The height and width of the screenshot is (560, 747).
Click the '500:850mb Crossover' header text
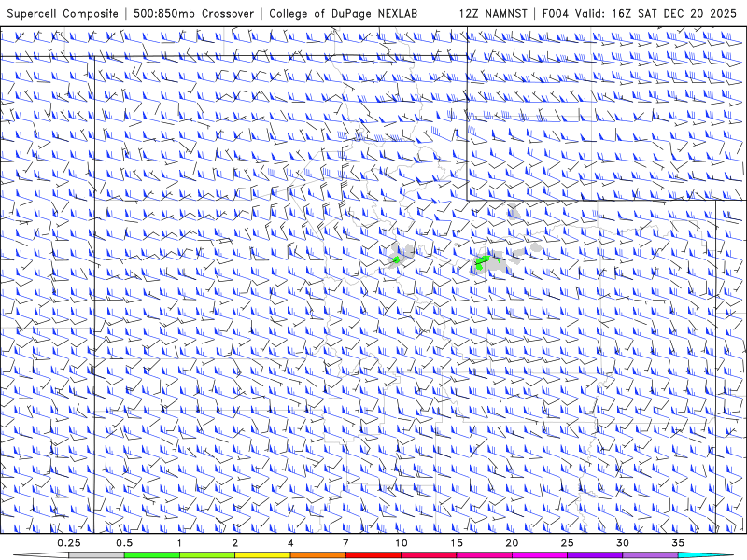[193, 13]
